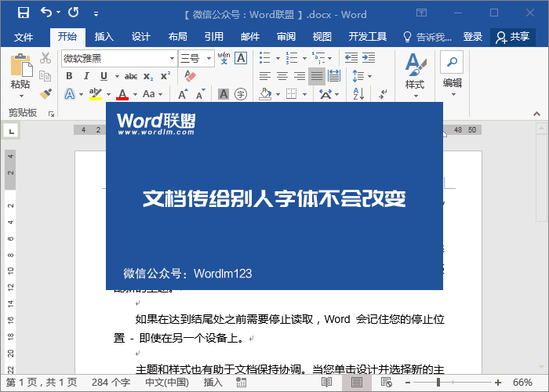Save the document with the floppy icon
The width and height of the screenshot is (549, 392).
pyautogui.click(x=24, y=13)
